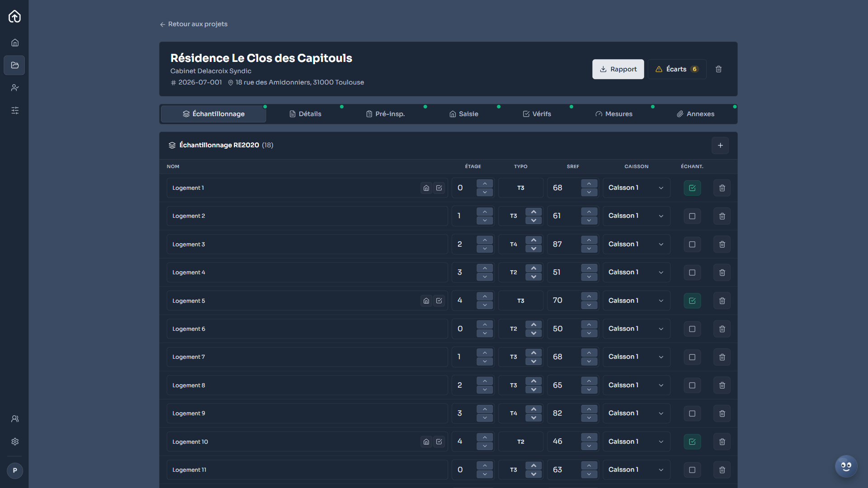Viewport: 868px width, 488px height.
Task: Add a new logement with plus icon
Action: click(720, 145)
